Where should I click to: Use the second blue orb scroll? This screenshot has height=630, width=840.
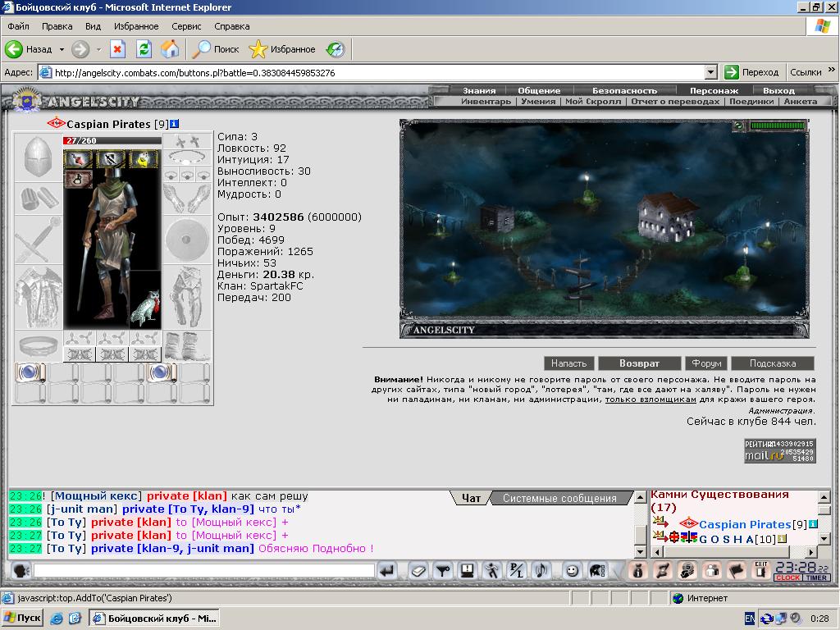pyautogui.click(x=162, y=373)
